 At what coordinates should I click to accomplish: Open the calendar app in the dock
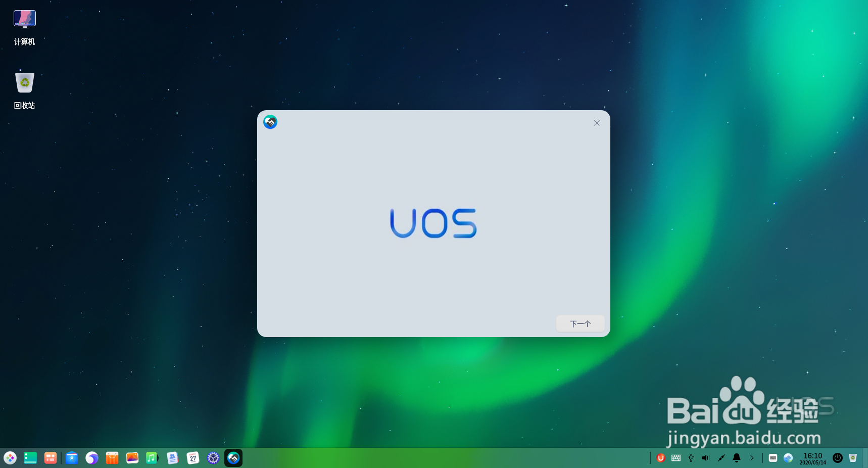click(193, 458)
